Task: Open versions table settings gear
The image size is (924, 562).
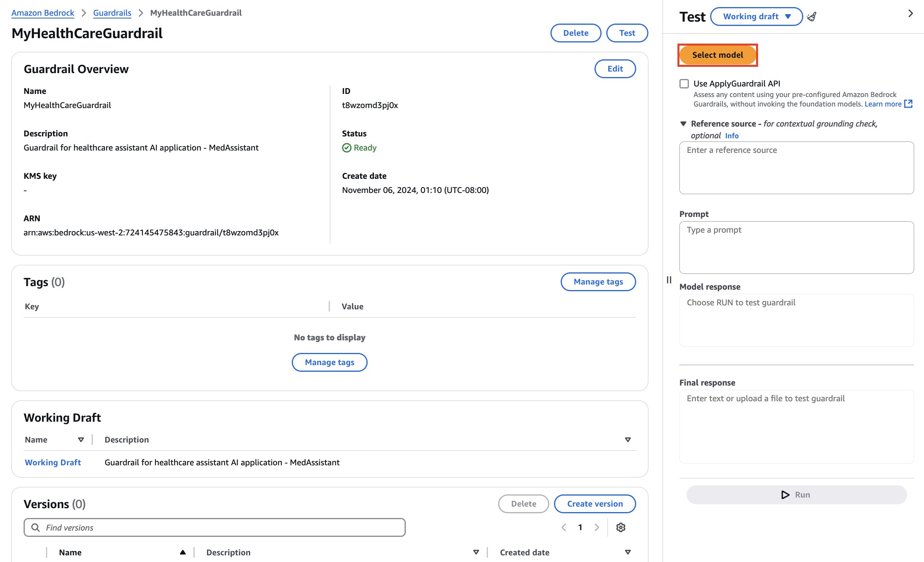Action: coord(621,527)
